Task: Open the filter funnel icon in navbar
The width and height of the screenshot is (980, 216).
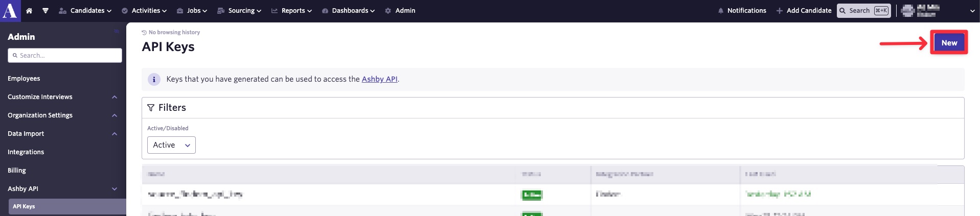Action: pyautogui.click(x=45, y=11)
